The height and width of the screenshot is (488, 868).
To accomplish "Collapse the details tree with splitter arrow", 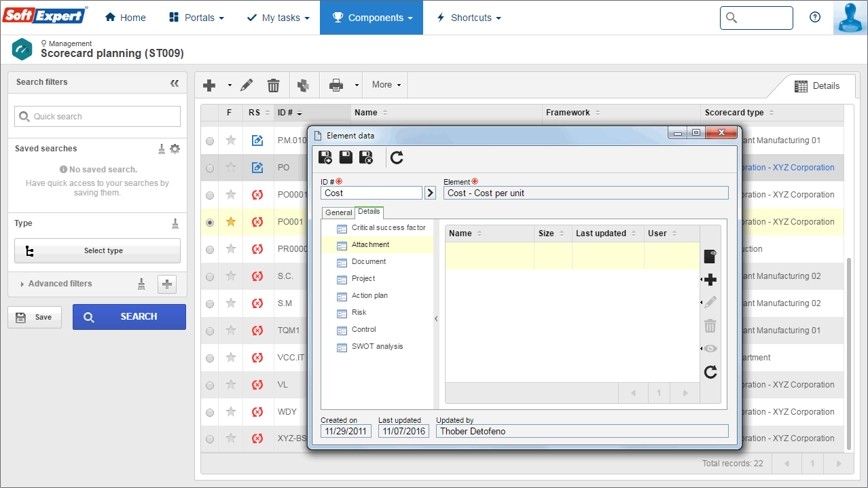I will tap(436, 318).
